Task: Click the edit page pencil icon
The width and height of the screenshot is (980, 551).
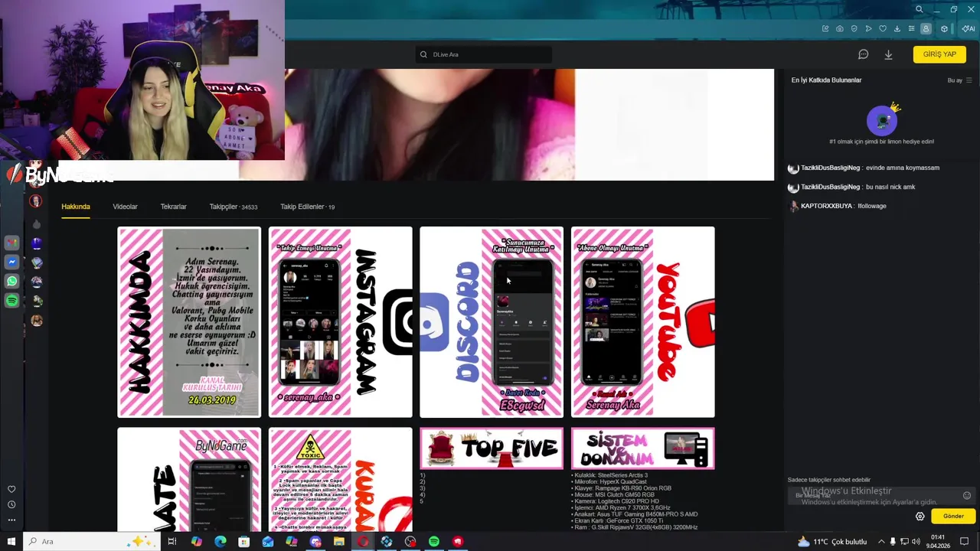Action: [x=825, y=29]
